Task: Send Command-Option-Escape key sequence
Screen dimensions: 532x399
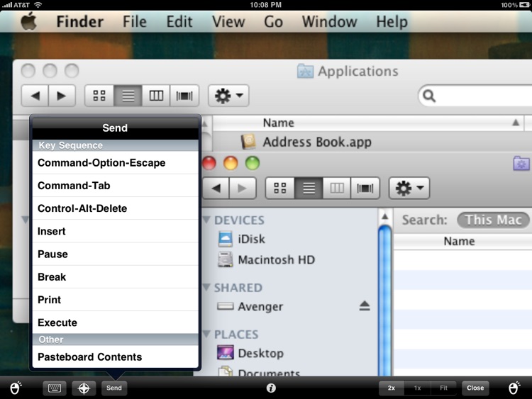Action: click(x=116, y=163)
